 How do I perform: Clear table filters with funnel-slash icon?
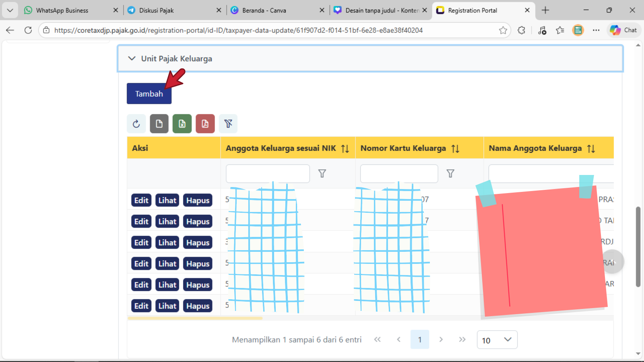228,124
